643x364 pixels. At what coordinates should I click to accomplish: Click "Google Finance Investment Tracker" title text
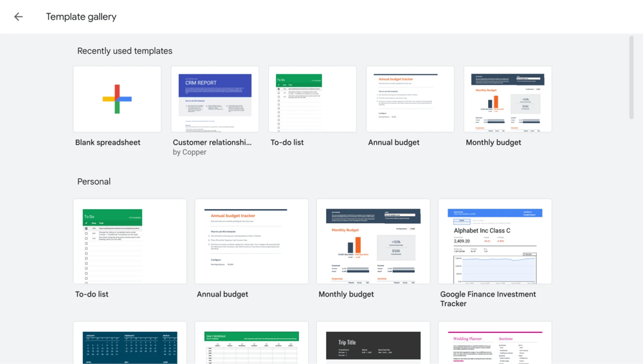[x=488, y=299]
